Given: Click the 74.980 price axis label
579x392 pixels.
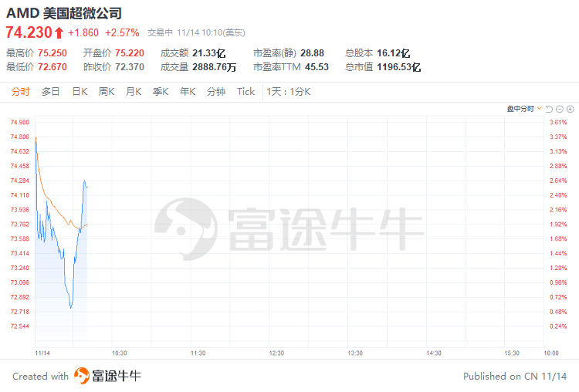Looking at the screenshot, I should (19, 122).
